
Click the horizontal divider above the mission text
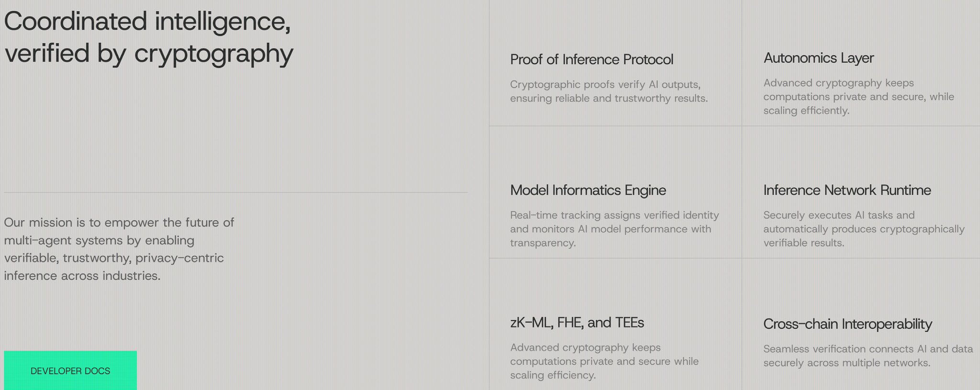pos(236,192)
